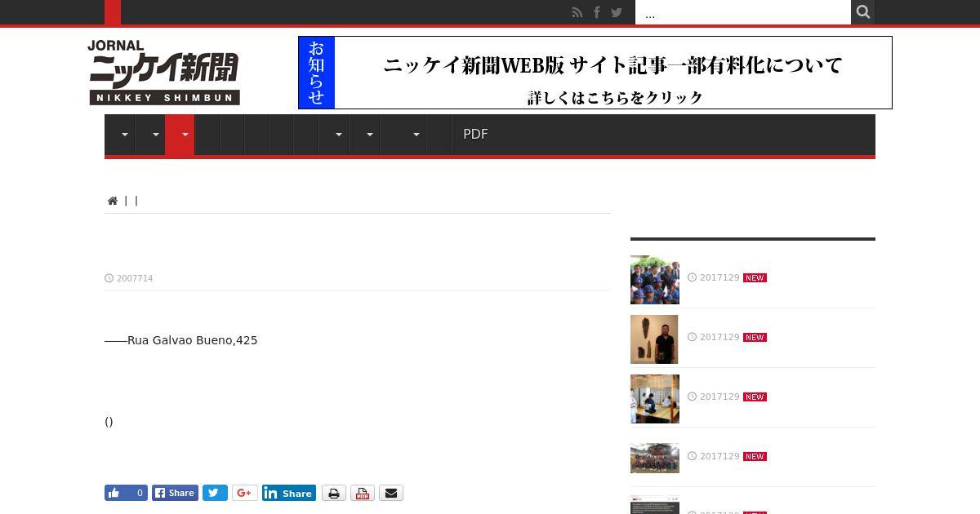The height and width of the screenshot is (514, 980).
Task: Expand the red highlighted nav dropdown
Action: pos(180,135)
